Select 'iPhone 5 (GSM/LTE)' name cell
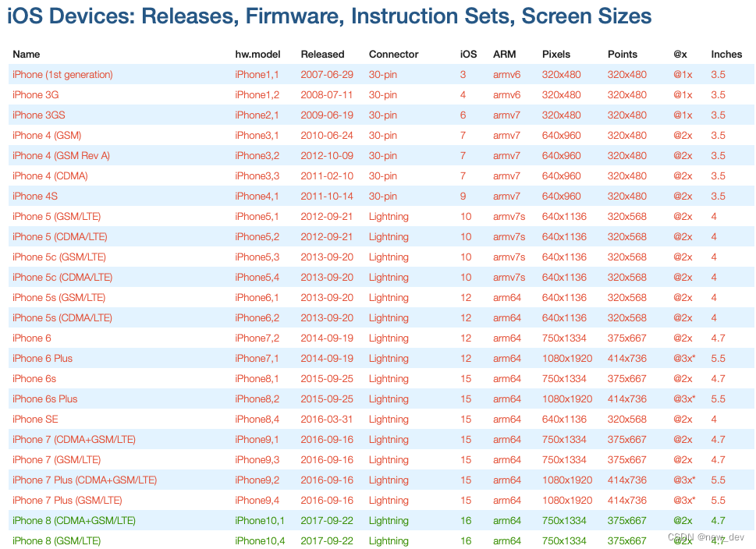 coord(56,217)
